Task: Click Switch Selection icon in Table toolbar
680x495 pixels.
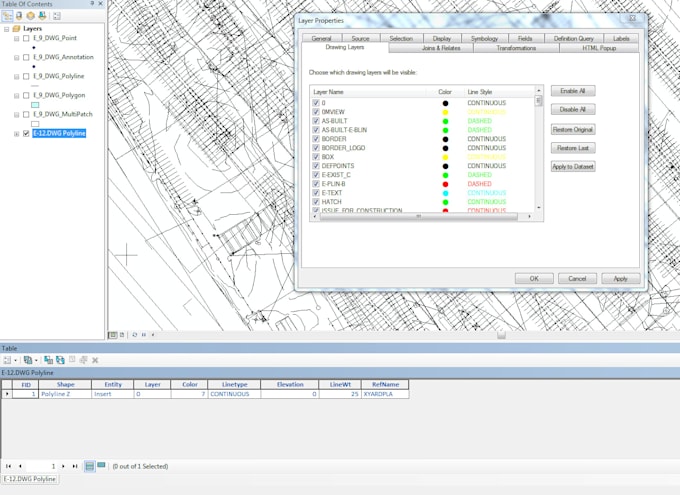Action: point(60,360)
